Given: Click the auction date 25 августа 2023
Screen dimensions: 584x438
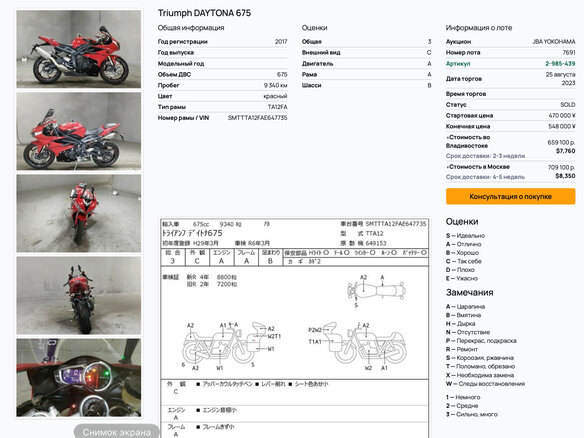Looking at the screenshot, I should coord(561,79).
